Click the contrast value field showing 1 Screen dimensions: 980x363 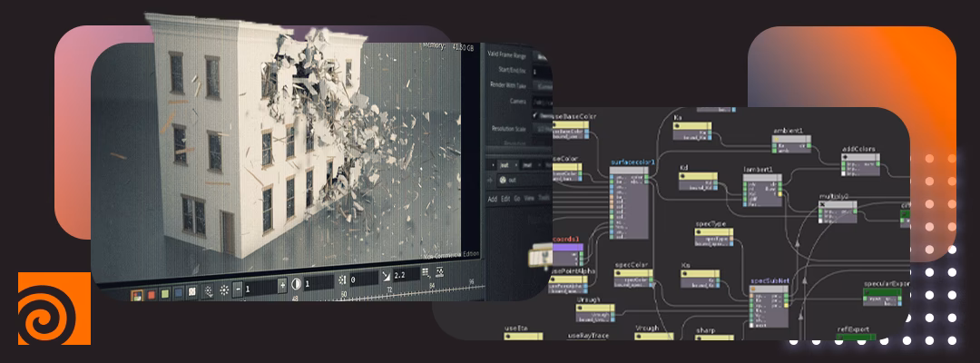[318, 282]
